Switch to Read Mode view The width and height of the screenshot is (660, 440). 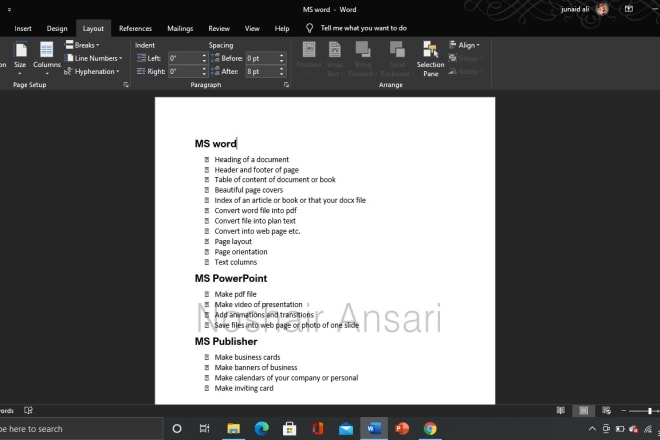tap(561, 411)
